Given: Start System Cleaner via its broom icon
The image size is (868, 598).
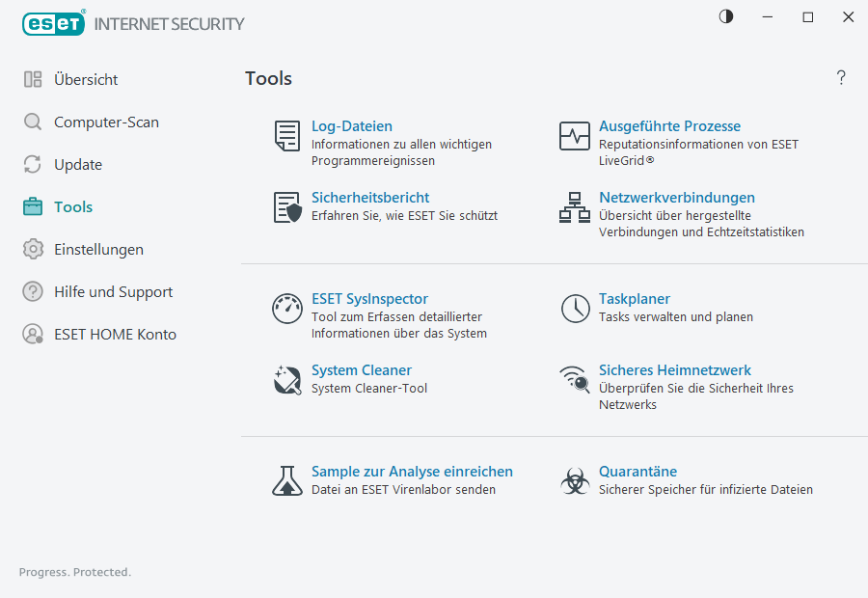Looking at the screenshot, I should coord(286,380).
